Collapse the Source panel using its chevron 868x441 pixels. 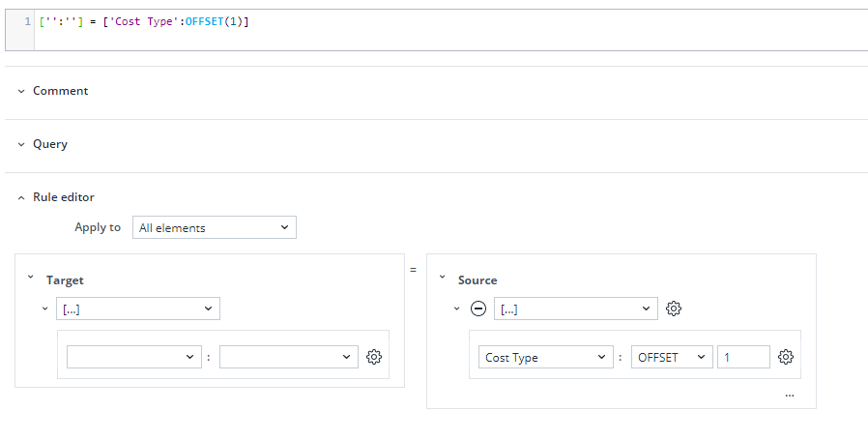tap(443, 279)
